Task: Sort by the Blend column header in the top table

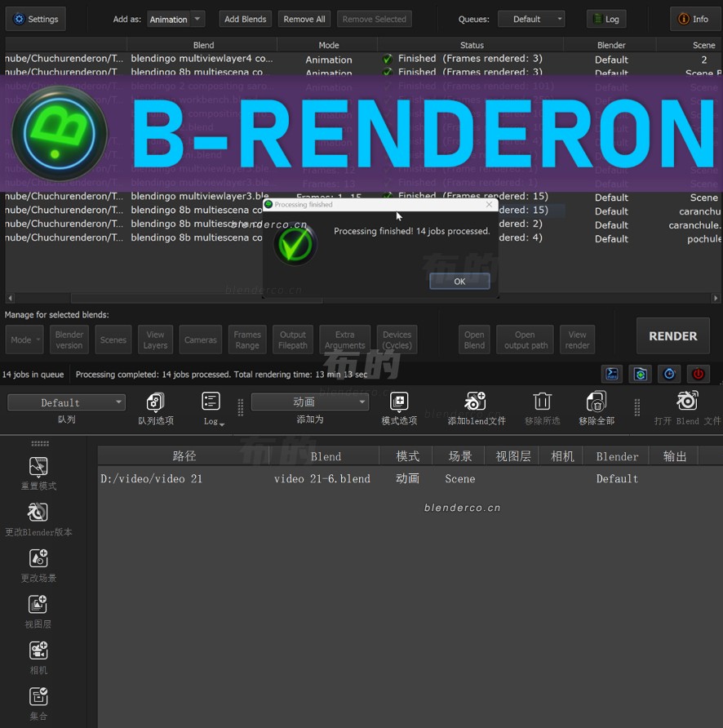Action: pyautogui.click(x=203, y=45)
